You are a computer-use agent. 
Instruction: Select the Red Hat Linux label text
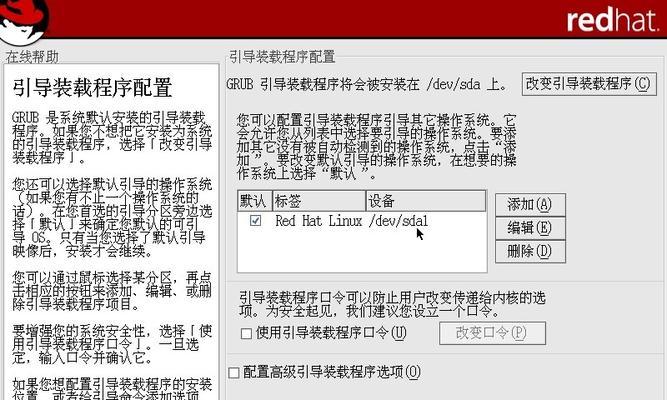pos(319,221)
